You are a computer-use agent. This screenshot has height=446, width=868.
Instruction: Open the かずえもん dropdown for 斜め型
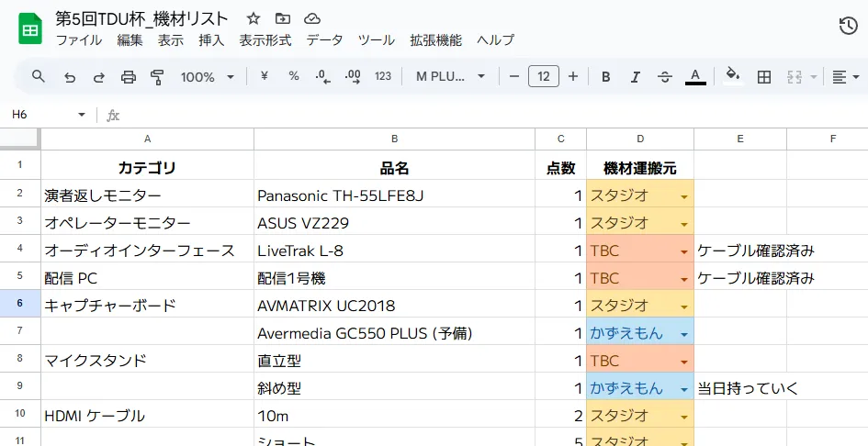684,389
